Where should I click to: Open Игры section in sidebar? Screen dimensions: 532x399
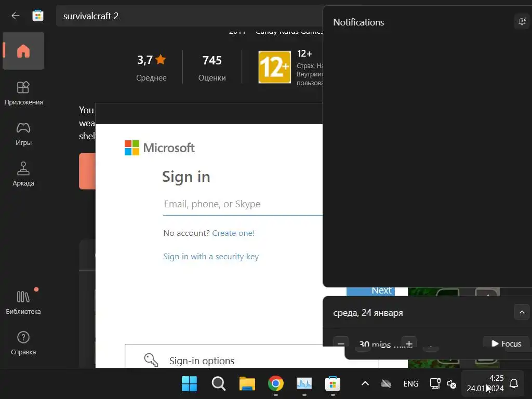coord(23,134)
